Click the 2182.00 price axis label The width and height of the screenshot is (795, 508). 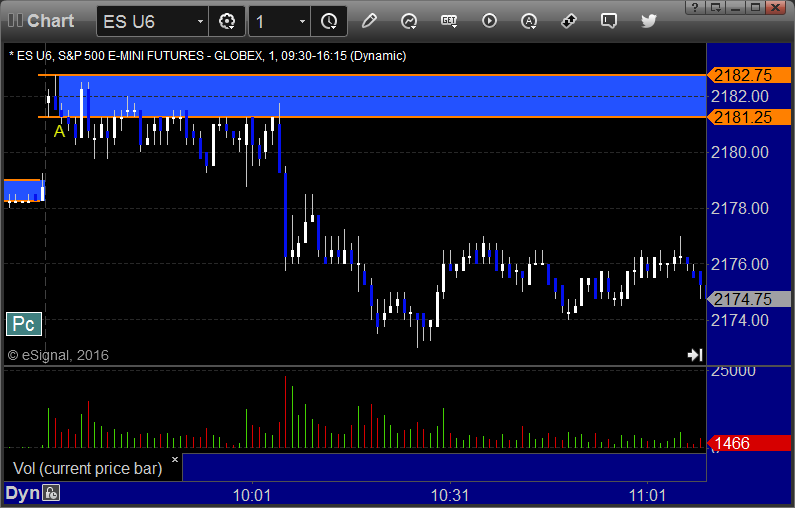740,96
